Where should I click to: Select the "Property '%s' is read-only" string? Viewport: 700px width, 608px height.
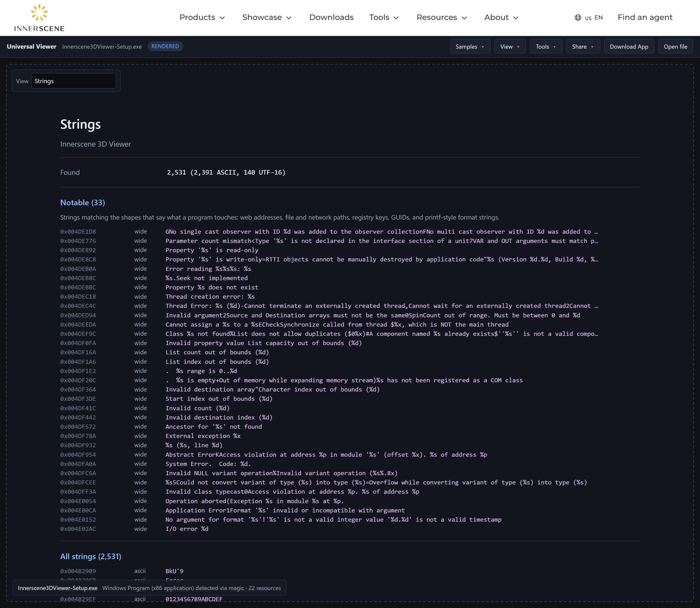(x=212, y=250)
